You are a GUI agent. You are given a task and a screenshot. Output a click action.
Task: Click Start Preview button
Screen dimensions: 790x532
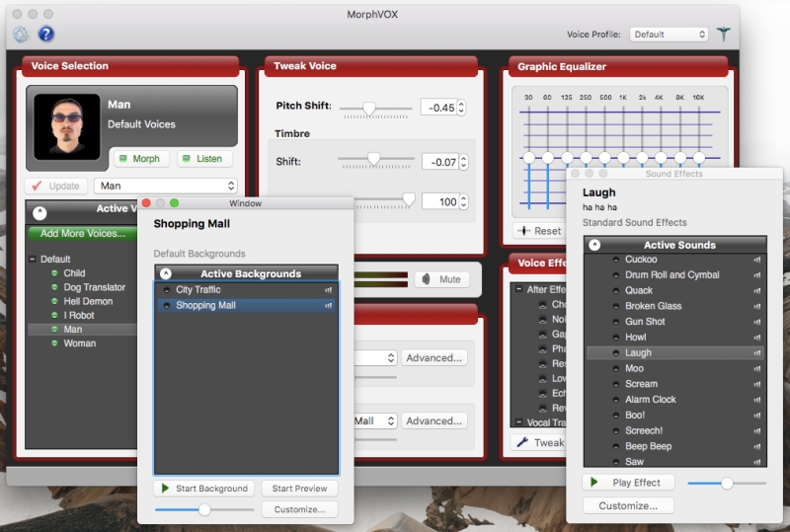coord(299,489)
